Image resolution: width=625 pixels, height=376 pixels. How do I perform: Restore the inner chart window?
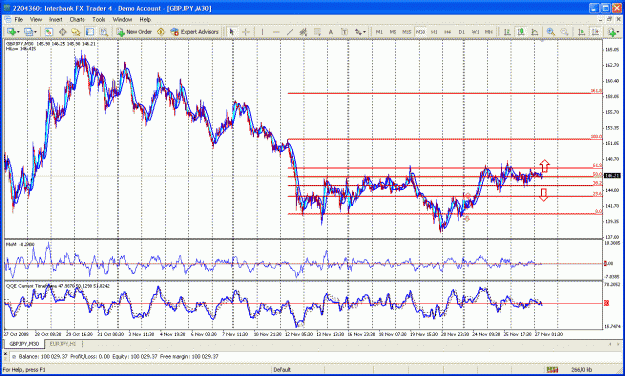click(x=609, y=19)
